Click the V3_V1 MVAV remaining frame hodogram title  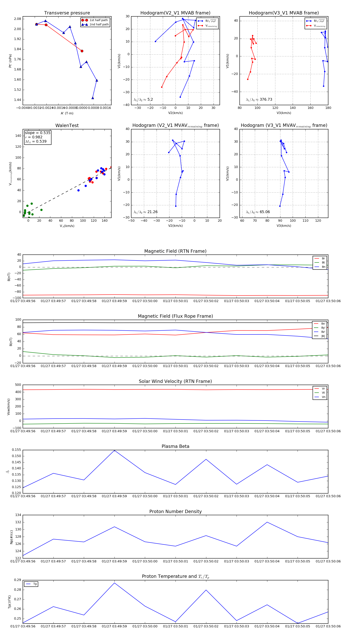click(x=284, y=125)
